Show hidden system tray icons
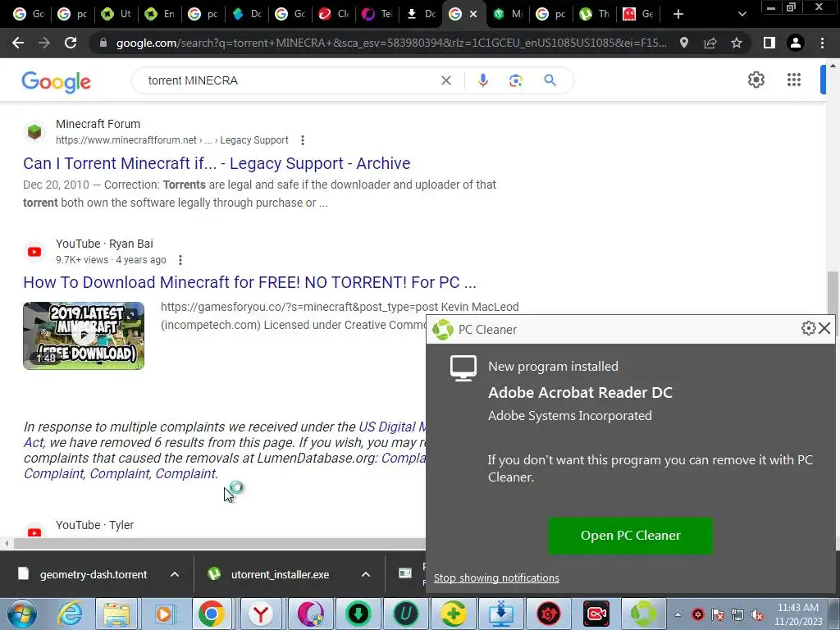Viewport: 840px width, 630px height. pyautogui.click(x=678, y=615)
